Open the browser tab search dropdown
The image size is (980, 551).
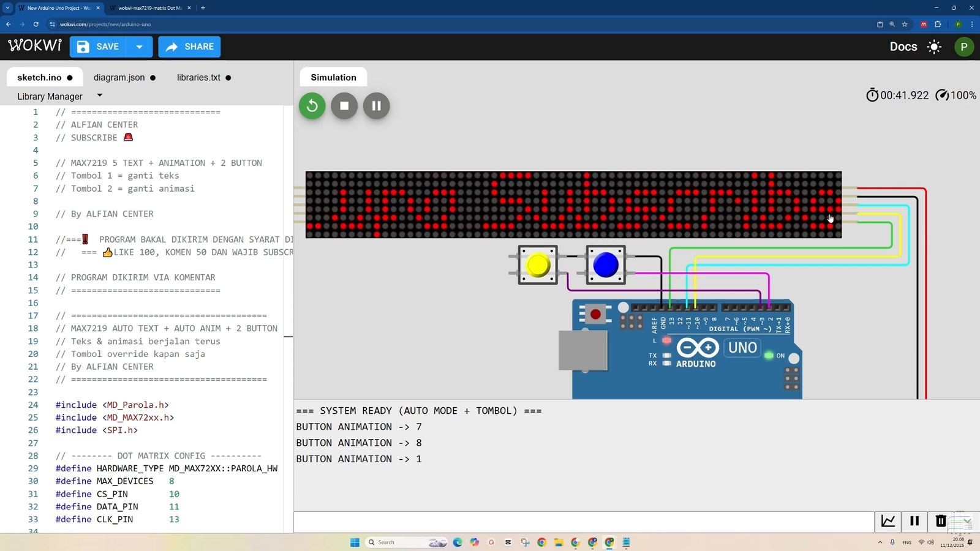click(x=7, y=8)
